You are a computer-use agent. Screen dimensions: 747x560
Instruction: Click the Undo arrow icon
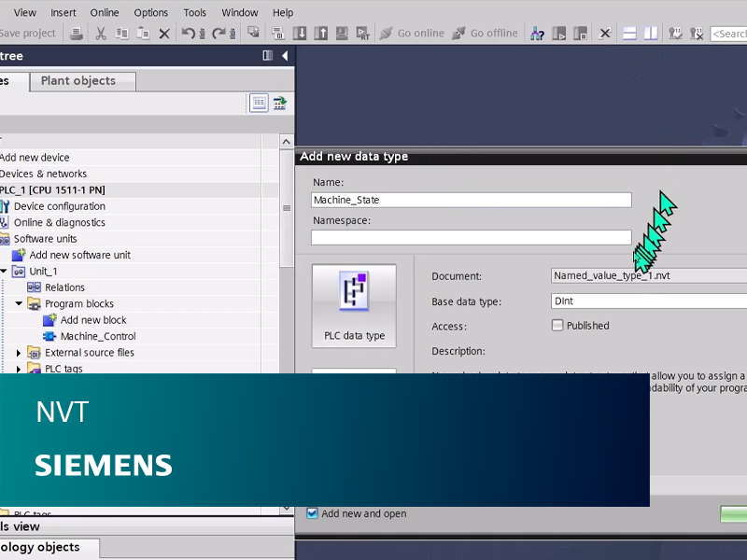(189, 34)
